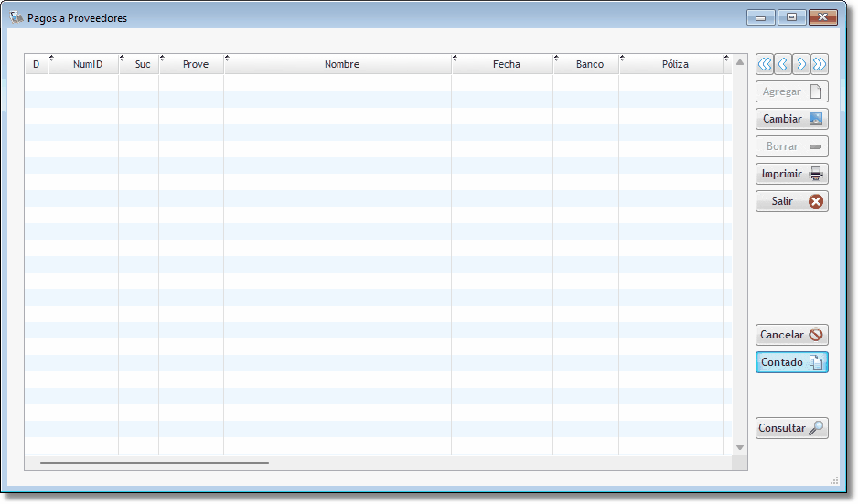Sort by the Nombre column header
The width and height of the screenshot is (858, 504).
click(x=341, y=64)
